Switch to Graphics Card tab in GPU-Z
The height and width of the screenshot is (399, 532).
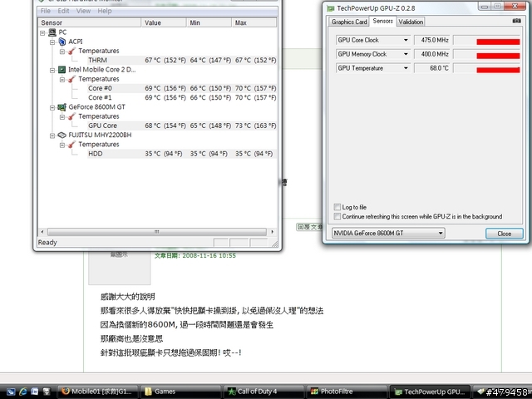point(349,22)
